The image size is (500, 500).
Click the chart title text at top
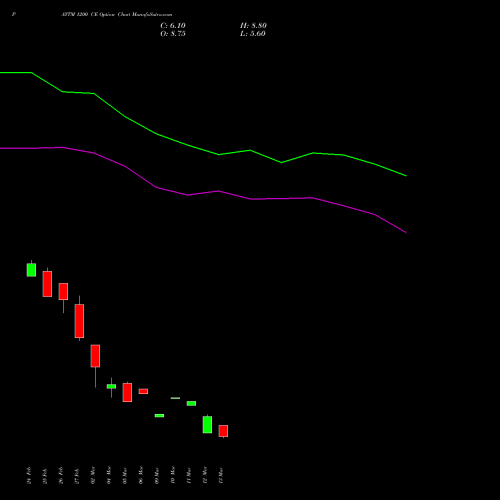click(x=117, y=15)
